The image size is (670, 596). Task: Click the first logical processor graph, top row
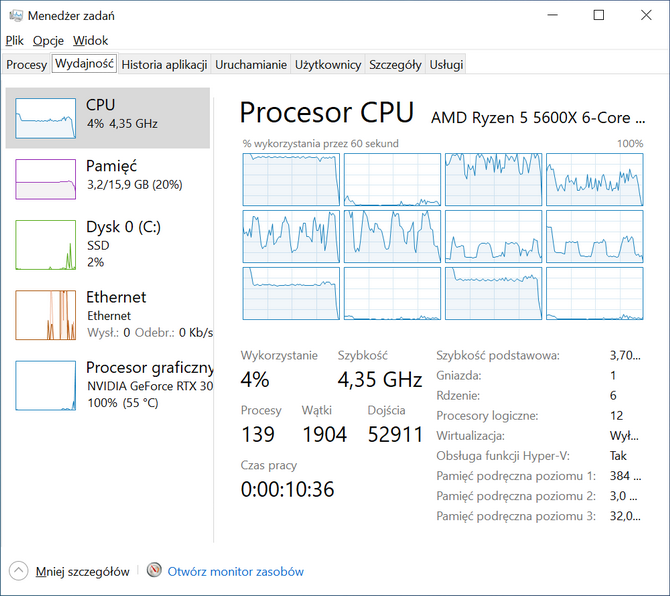pos(291,179)
